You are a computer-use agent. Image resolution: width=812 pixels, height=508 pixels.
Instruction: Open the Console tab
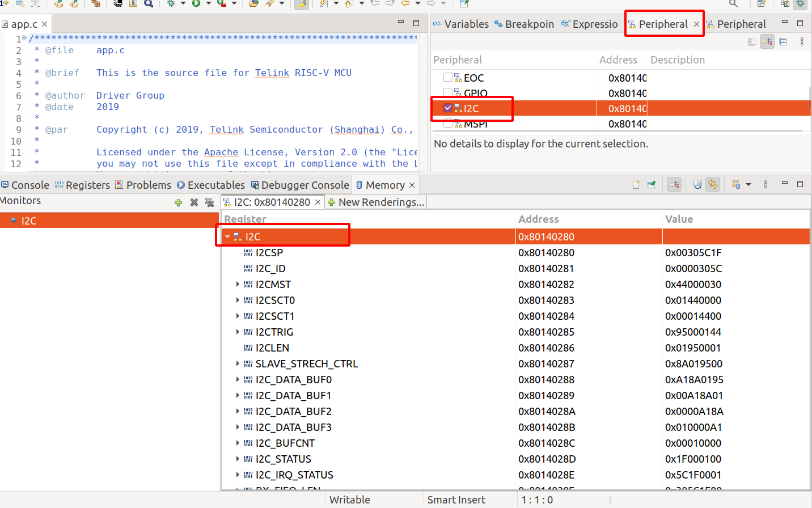pyautogui.click(x=25, y=185)
